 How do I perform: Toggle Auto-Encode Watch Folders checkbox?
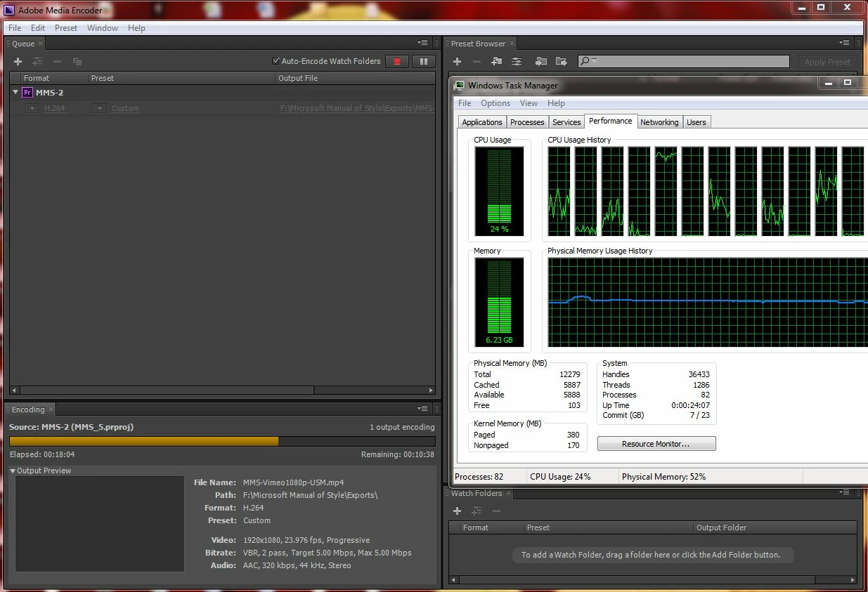click(x=276, y=61)
